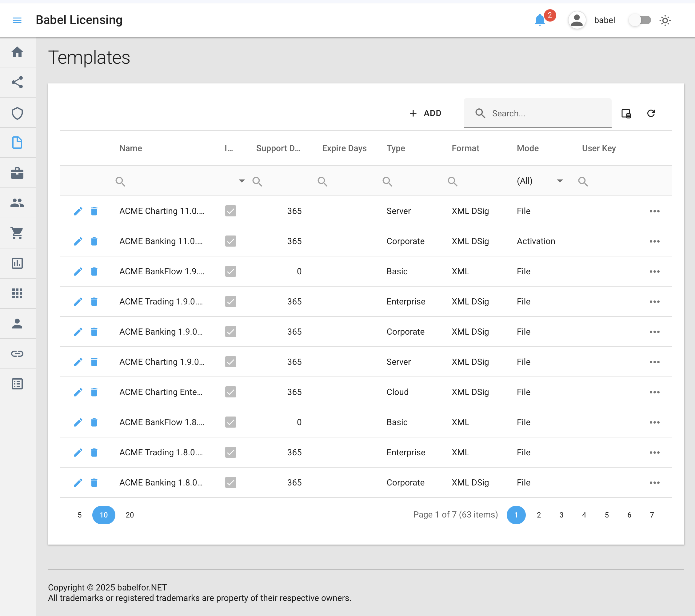The height and width of the screenshot is (616, 695).
Task: Click the ADD template button
Action: 425,113
